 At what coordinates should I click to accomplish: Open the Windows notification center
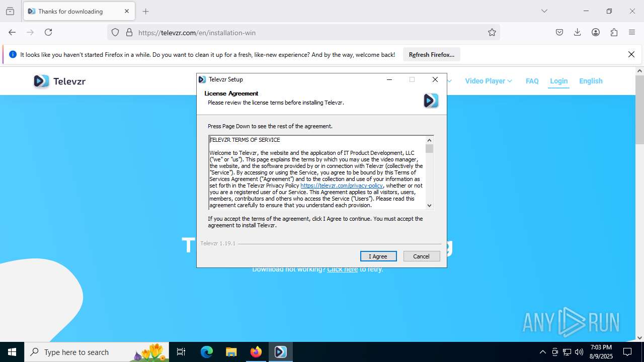coord(627,352)
